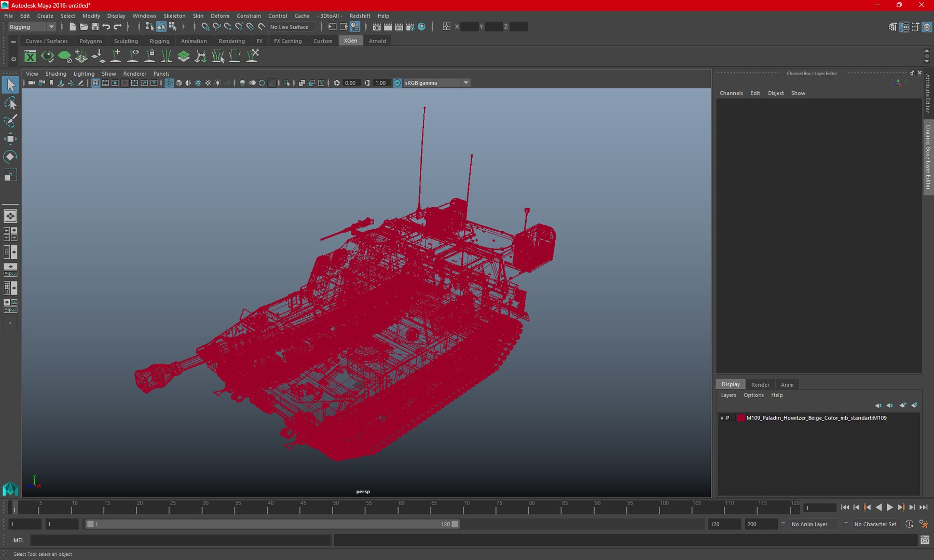
Task: Create layer from selected objects
Action: 914,405
